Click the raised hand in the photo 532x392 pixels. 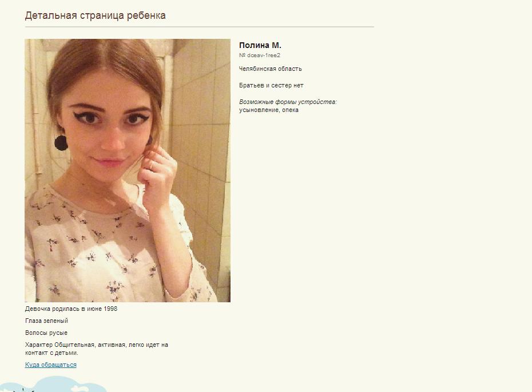click(x=158, y=176)
